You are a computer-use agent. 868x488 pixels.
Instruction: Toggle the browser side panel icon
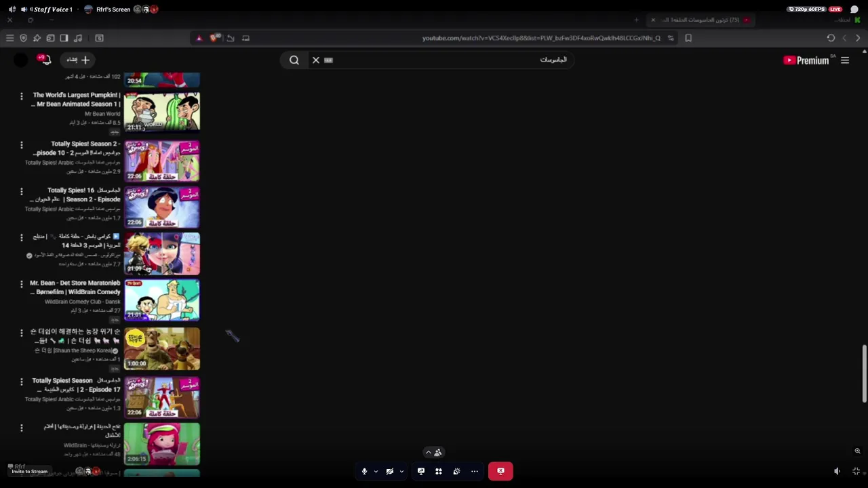pyautogui.click(x=64, y=38)
